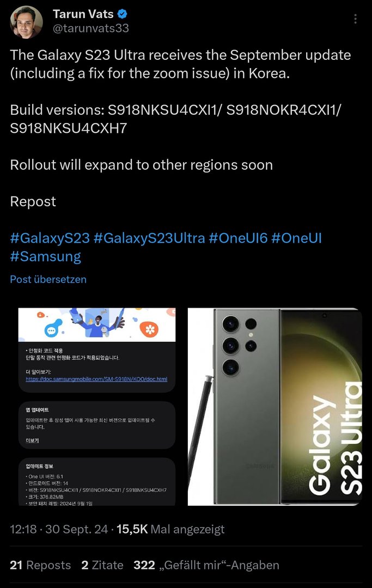Click the blue verified badge
Screen dimensions: 372x588
point(123,14)
